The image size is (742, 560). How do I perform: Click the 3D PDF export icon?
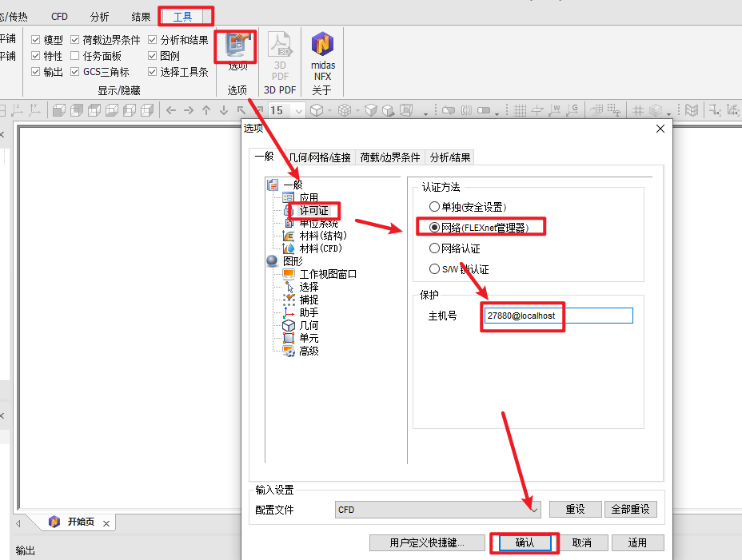(x=280, y=45)
